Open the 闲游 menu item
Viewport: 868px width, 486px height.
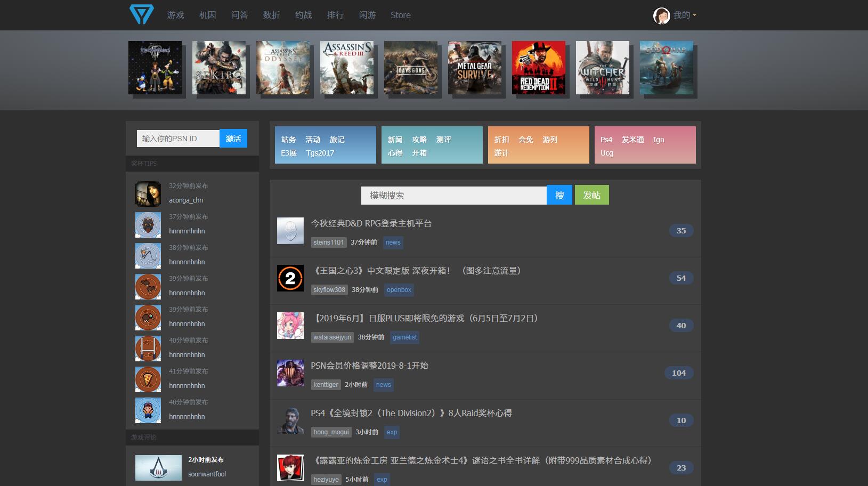(x=367, y=15)
